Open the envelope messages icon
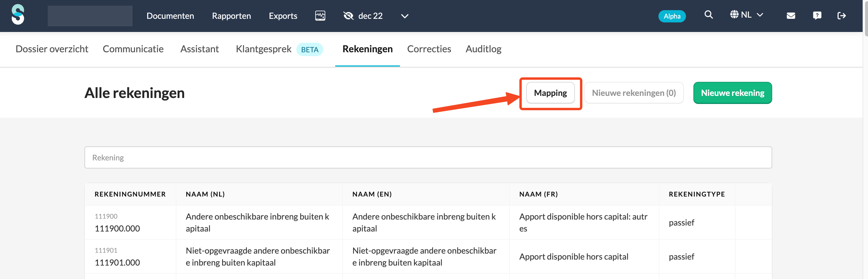The width and height of the screenshot is (868, 279). pyautogui.click(x=791, y=16)
